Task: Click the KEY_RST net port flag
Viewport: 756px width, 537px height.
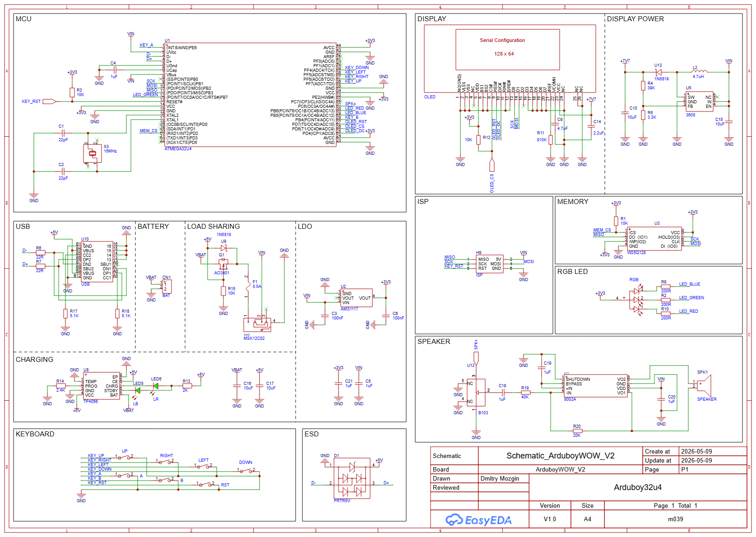Action: click(x=50, y=102)
